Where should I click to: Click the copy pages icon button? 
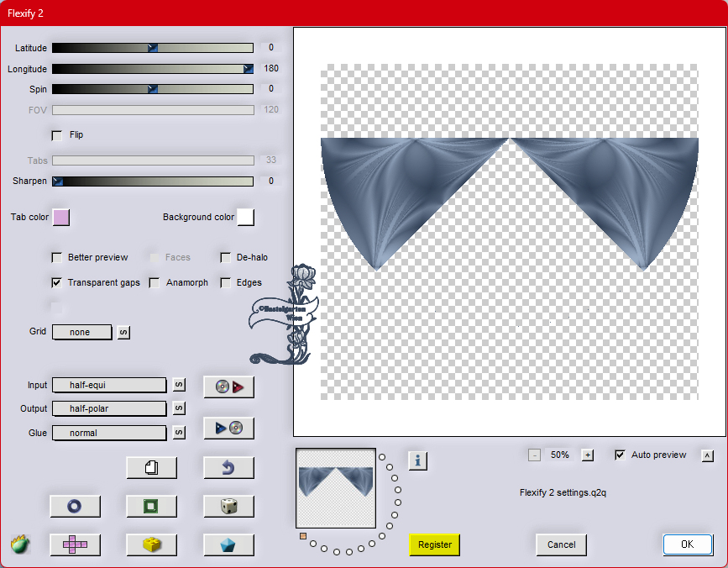pos(151,467)
